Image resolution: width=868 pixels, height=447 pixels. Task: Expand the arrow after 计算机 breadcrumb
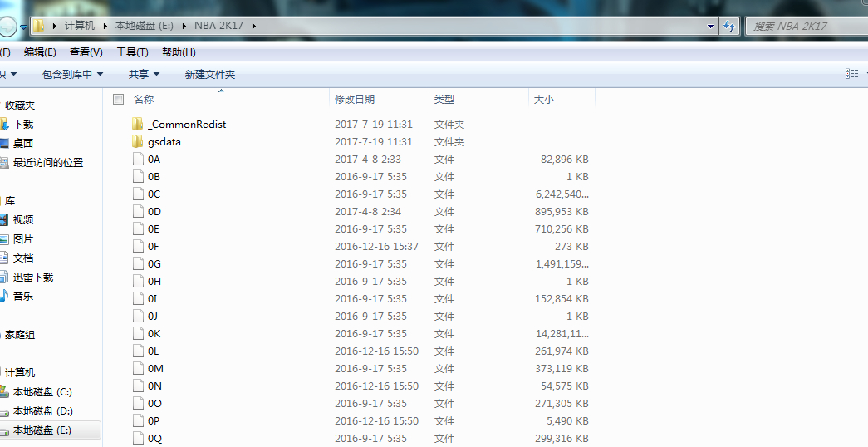pyautogui.click(x=105, y=26)
